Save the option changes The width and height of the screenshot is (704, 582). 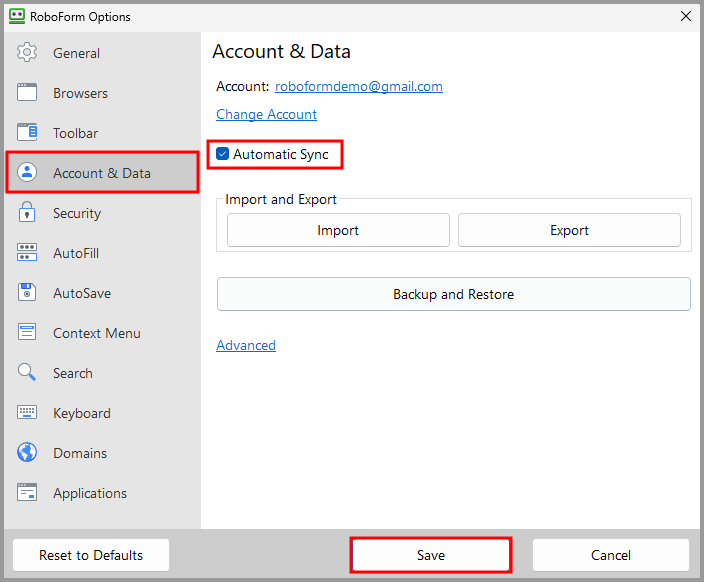point(431,555)
